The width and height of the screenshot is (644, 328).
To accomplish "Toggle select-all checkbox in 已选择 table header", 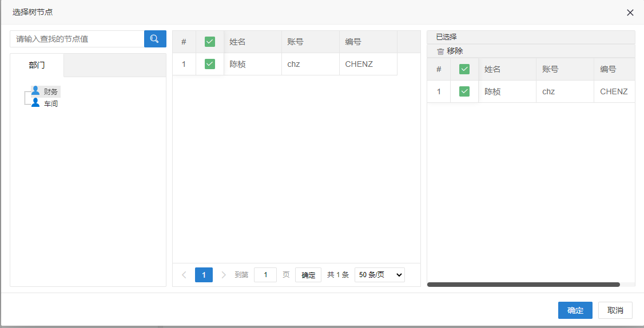I will [x=464, y=69].
